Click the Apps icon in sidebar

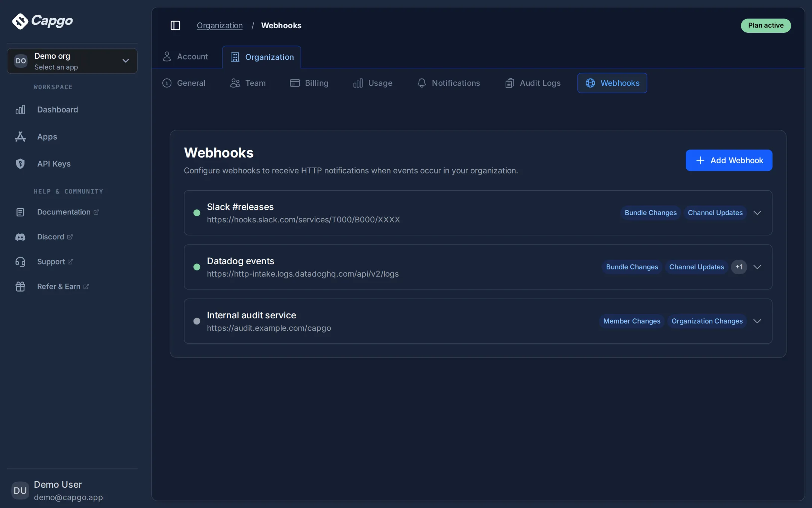pyautogui.click(x=20, y=137)
